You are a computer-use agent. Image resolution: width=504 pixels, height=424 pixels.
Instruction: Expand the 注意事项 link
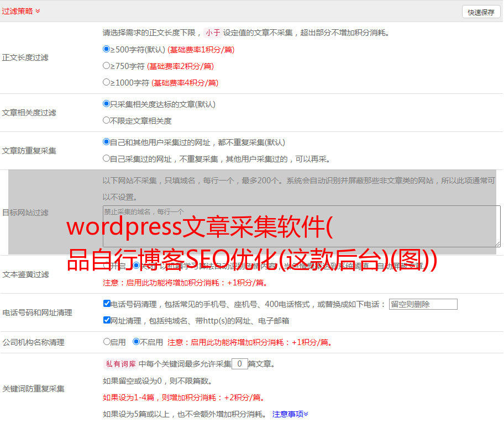pyautogui.click(x=290, y=414)
